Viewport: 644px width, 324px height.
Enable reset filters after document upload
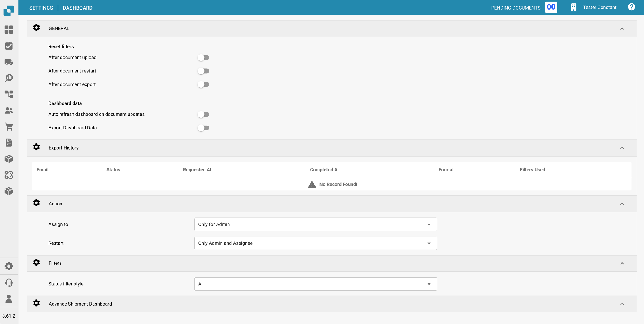203,58
